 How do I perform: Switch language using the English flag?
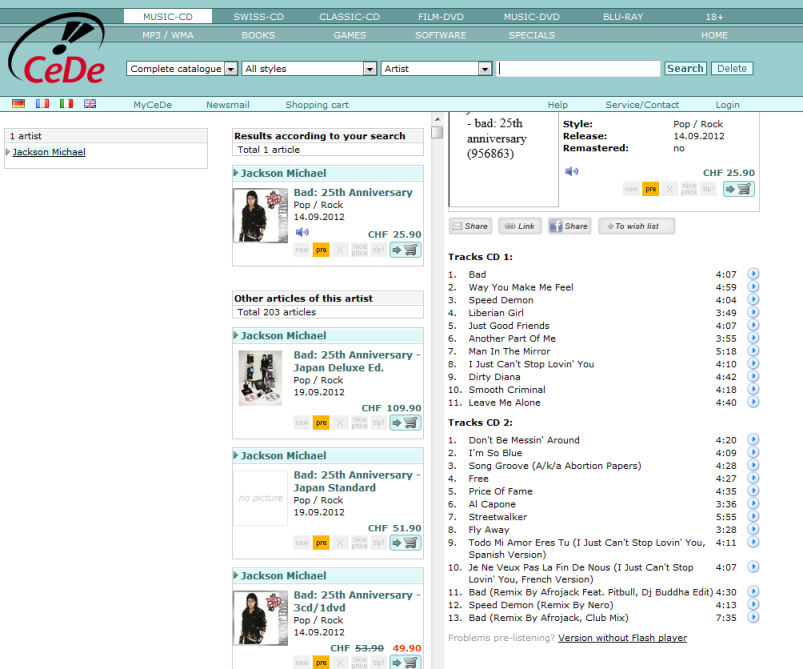(90, 104)
